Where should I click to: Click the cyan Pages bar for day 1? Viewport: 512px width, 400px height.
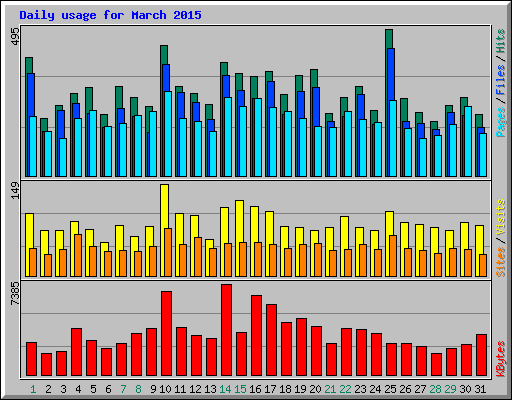coord(33,146)
